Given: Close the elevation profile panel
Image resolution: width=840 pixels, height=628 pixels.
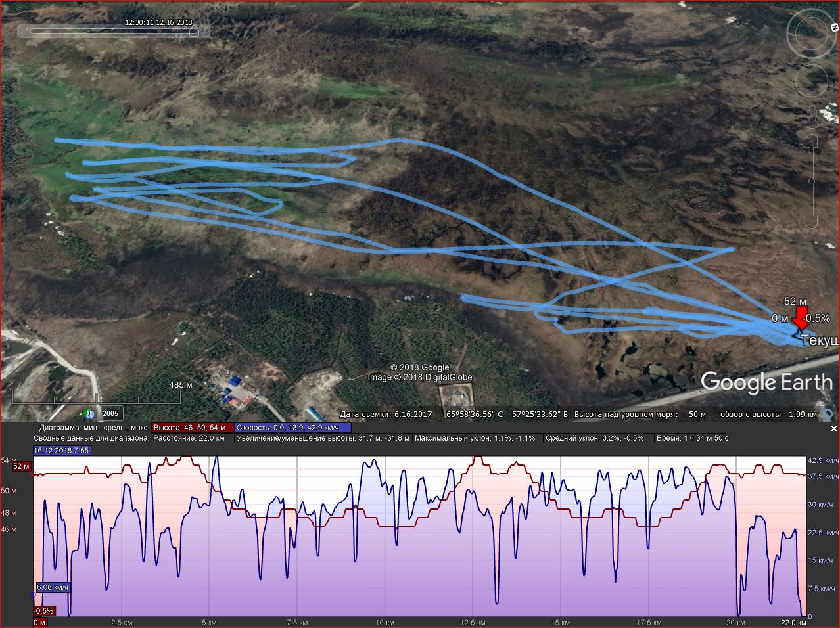Looking at the screenshot, I should point(834,428).
